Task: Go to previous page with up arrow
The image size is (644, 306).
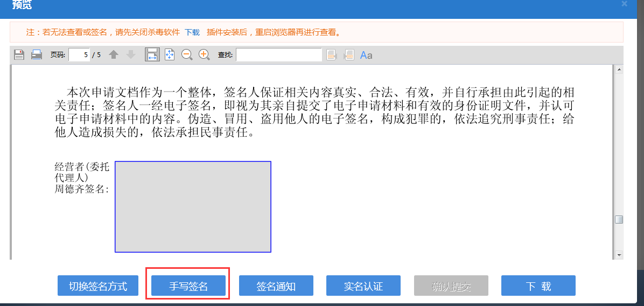Action: coord(114,54)
